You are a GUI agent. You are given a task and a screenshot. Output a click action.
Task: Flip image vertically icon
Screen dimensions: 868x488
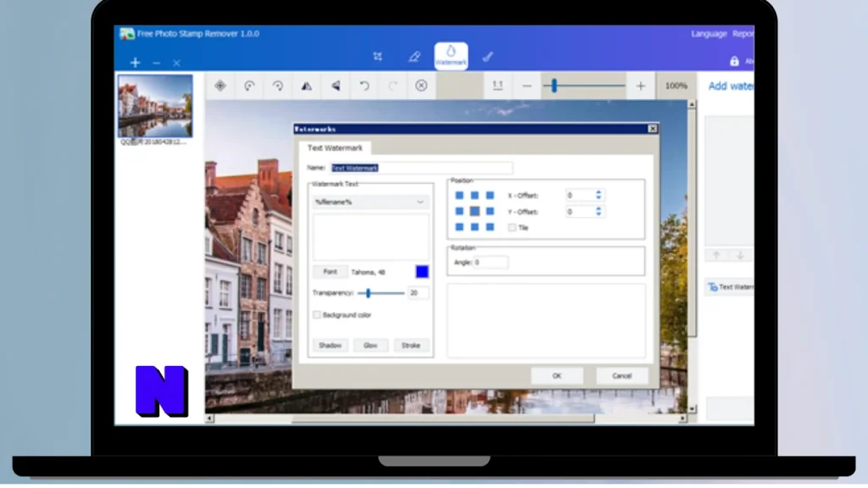point(336,86)
